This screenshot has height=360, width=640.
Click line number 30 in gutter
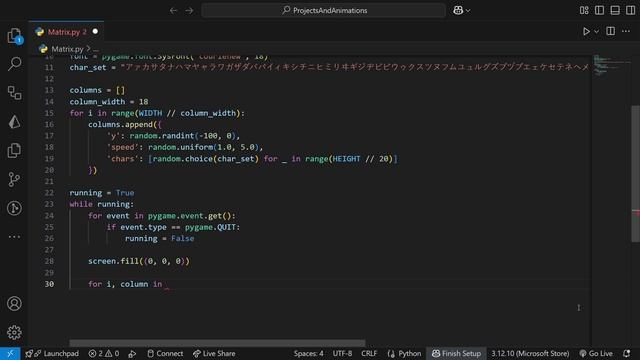[x=49, y=284]
